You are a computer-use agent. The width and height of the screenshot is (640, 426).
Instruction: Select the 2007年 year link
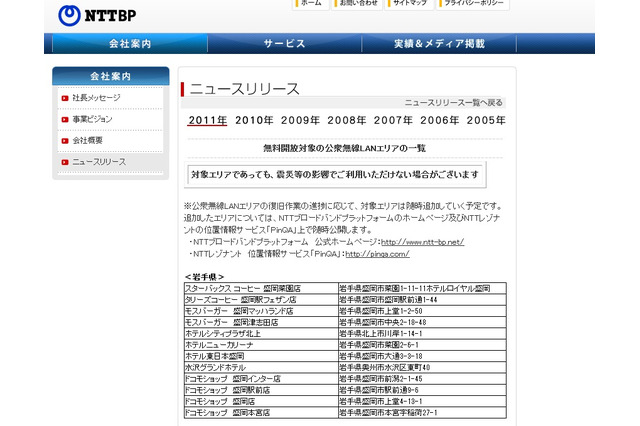[393, 120]
